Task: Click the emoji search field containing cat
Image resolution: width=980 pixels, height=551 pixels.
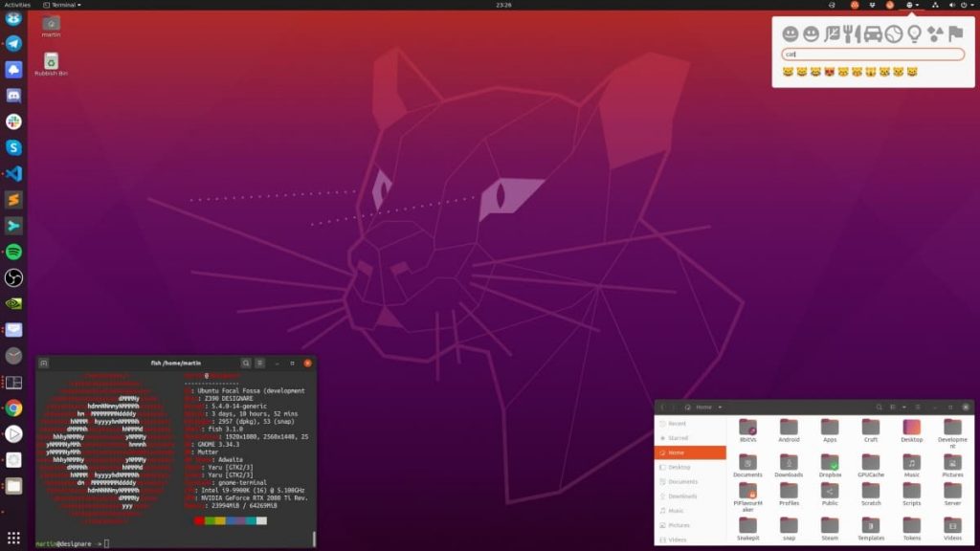Action: [x=871, y=55]
